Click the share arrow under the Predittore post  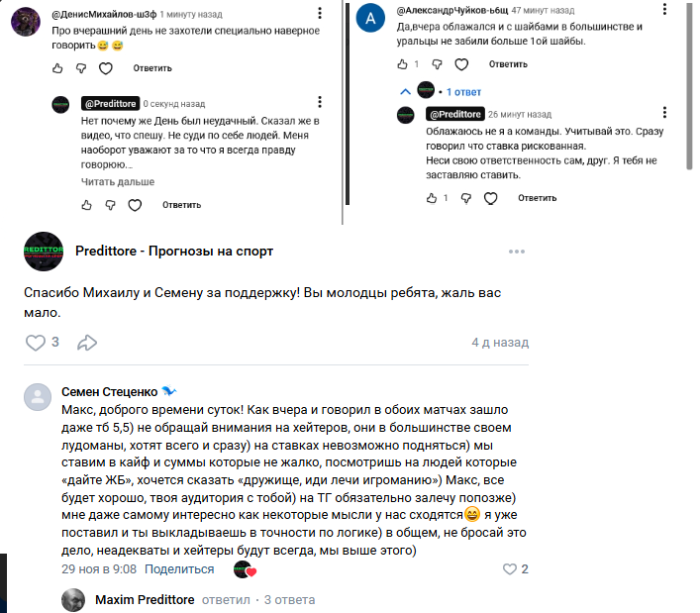pos(87,343)
